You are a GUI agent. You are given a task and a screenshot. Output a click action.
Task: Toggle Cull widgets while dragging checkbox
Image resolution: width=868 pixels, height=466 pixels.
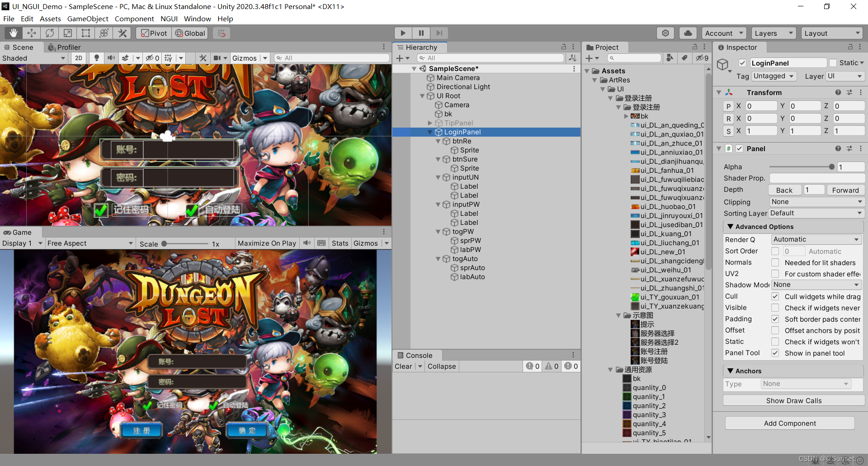click(x=775, y=296)
